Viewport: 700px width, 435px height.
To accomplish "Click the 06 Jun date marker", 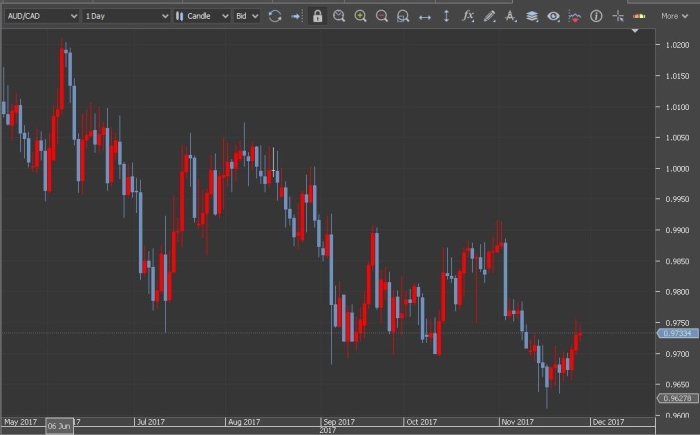I will coord(59,426).
